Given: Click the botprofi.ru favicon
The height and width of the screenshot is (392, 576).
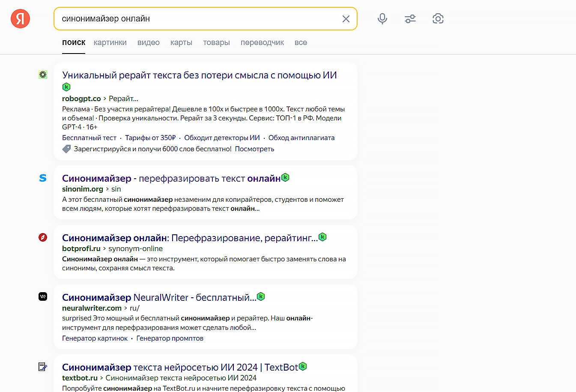Looking at the screenshot, I should [43, 237].
